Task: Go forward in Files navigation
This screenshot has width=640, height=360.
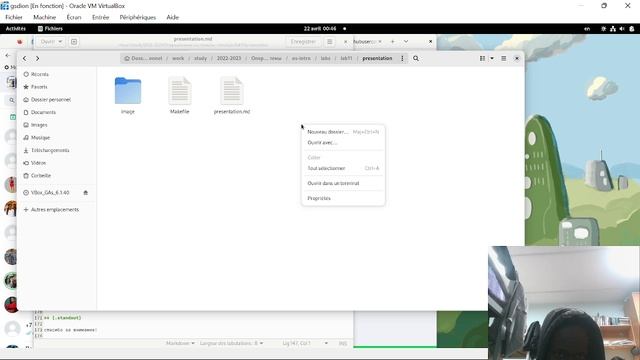Action: click(37, 58)
